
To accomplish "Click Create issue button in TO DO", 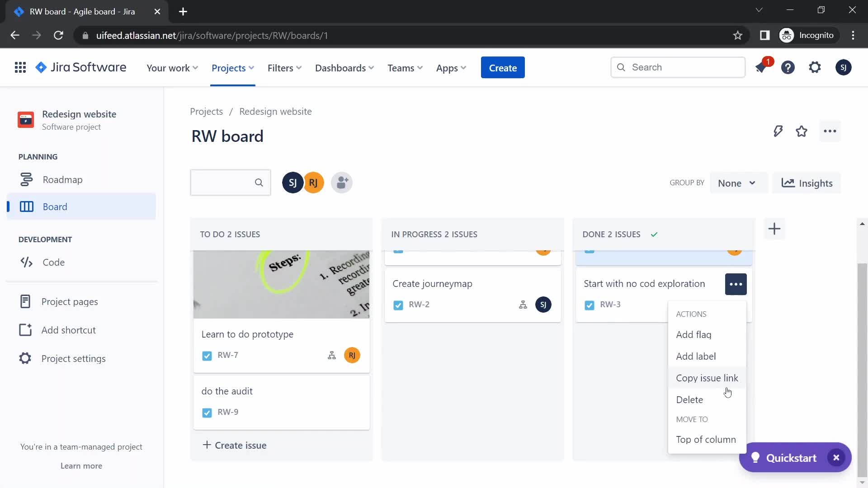I will 234,445.
